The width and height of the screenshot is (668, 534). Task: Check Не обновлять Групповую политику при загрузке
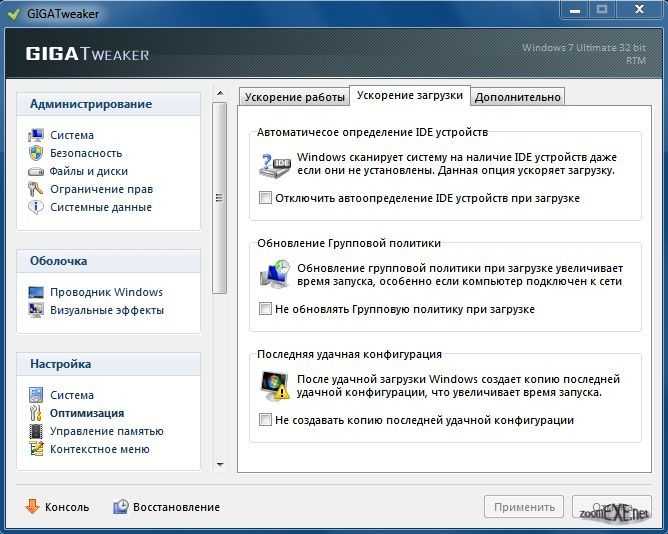click(265, 309)
